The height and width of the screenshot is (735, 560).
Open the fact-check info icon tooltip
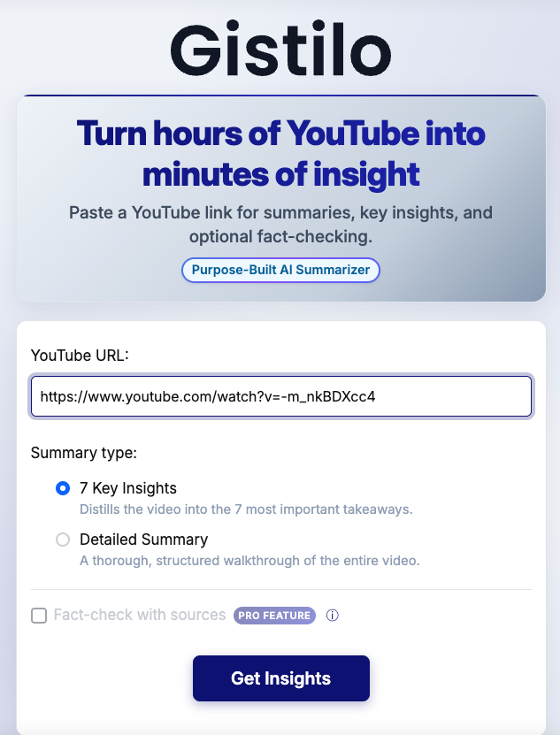click(x=333, y=616)
